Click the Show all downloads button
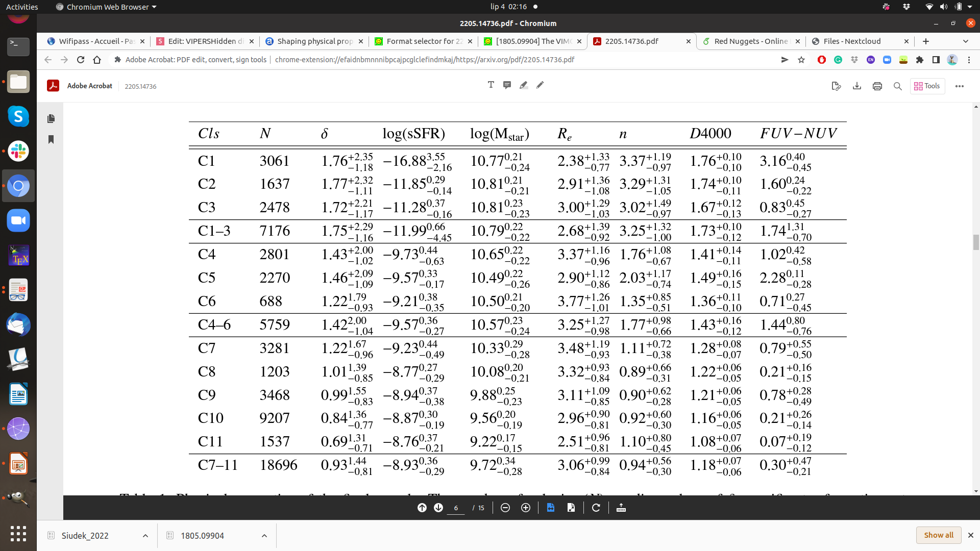Viewport: 980px width, 551px height. click(938, 535)
